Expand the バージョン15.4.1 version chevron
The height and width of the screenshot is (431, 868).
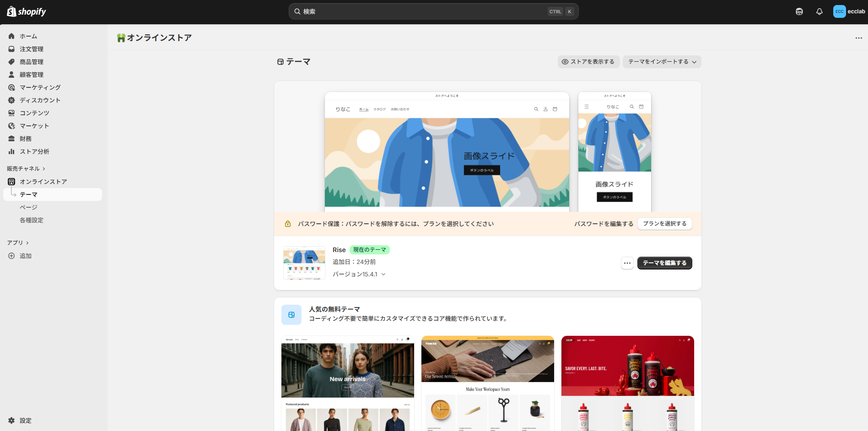pos(383,275)
